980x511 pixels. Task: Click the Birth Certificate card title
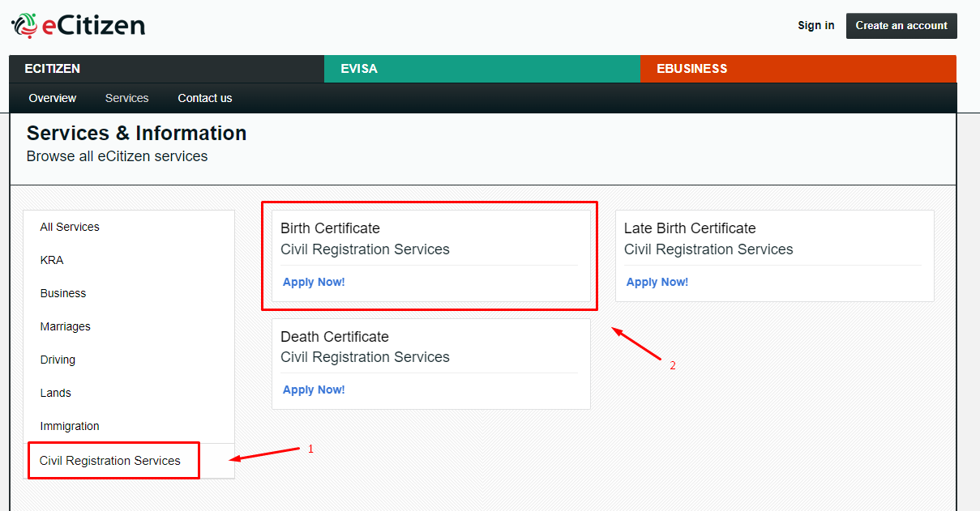tap(330, 228)
